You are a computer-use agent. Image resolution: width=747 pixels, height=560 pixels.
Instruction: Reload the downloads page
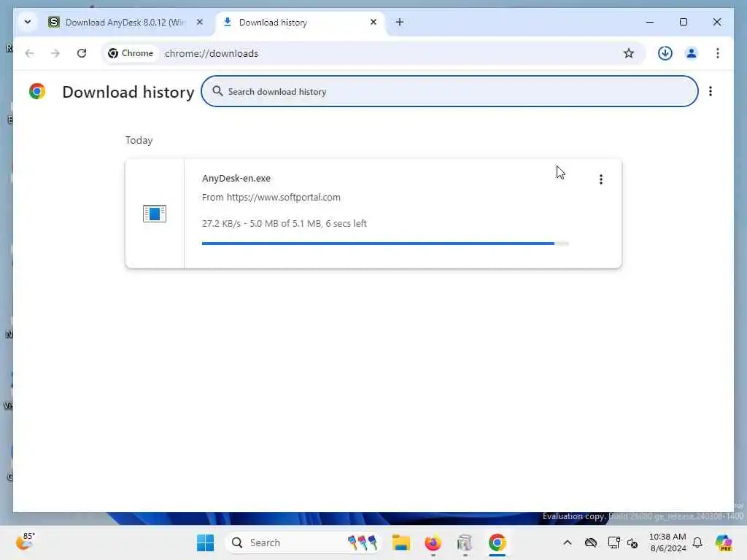pos(82,53)
